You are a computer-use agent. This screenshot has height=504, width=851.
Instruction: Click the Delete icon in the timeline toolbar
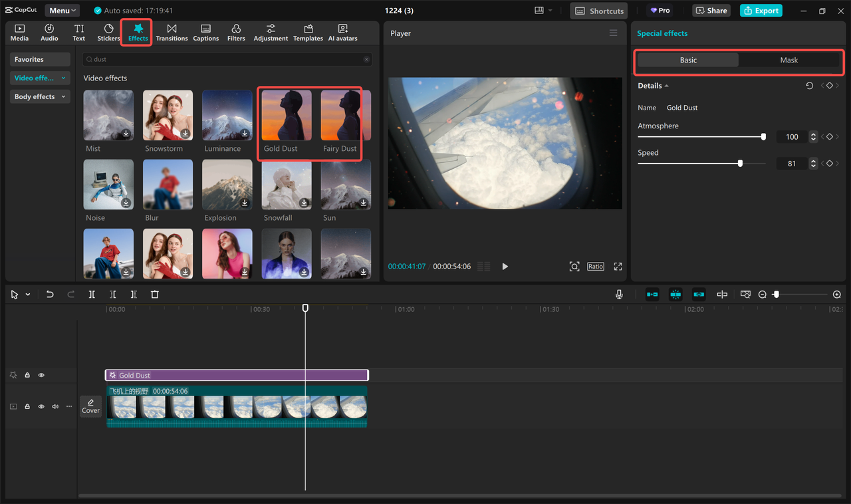point(154,294)
